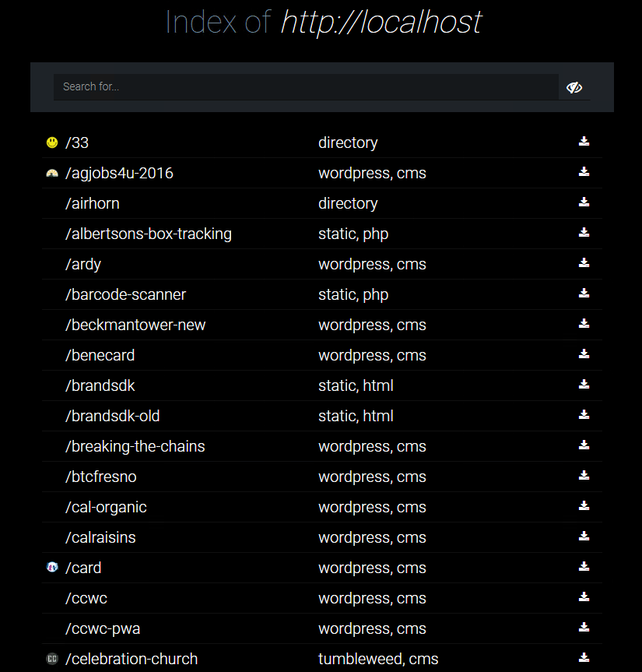Download the /celebration-church site
Screen dimensions: 642x672
pyautogui.click(x=584, y=658)
